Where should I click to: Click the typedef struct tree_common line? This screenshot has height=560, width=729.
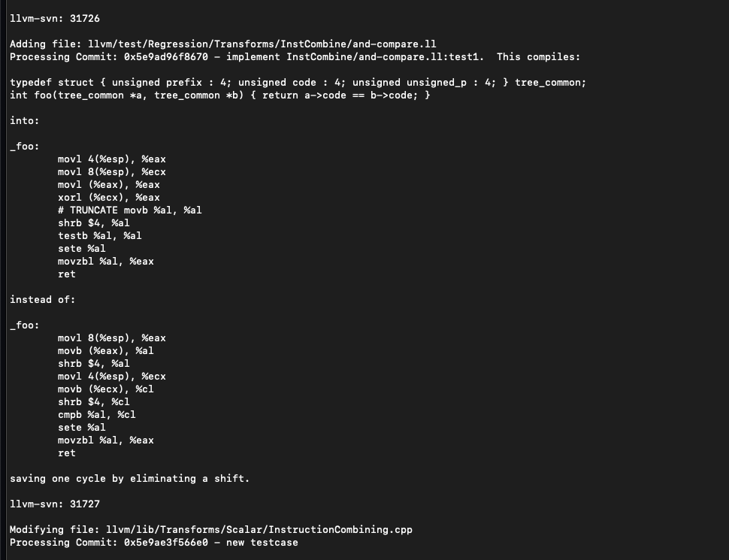point(298,83)
